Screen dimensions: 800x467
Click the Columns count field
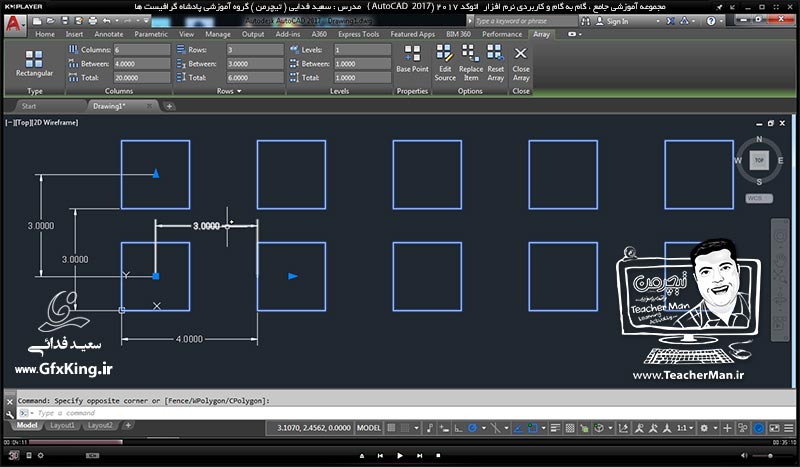[x=142, y=50]
